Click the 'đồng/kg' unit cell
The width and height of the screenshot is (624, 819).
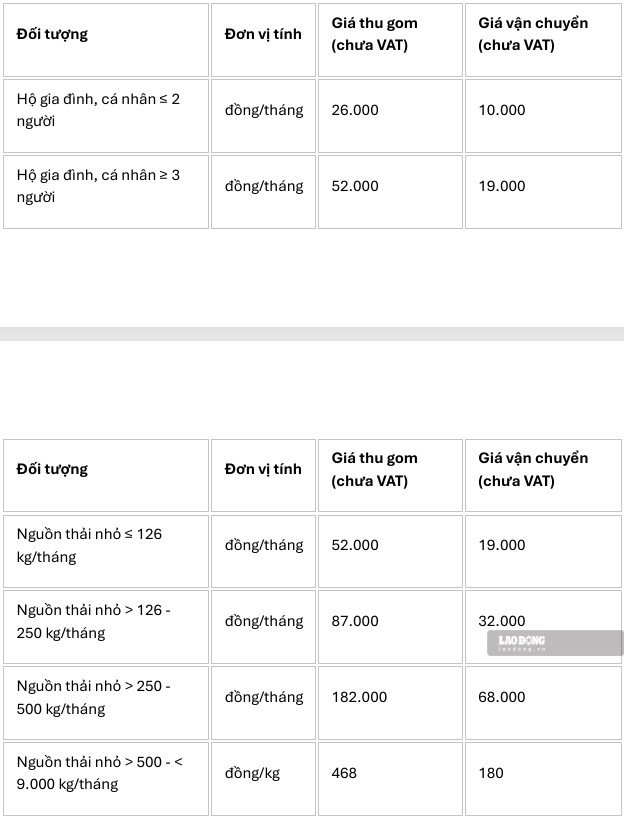point(263,778)
